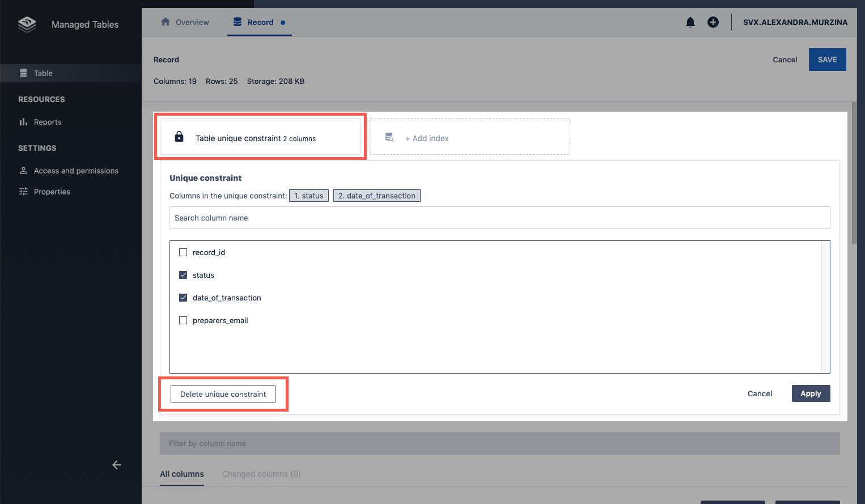The width and height of the screenshot is (865, 504).
Task: Click the Add index database icon
Action: pos(389,137)
